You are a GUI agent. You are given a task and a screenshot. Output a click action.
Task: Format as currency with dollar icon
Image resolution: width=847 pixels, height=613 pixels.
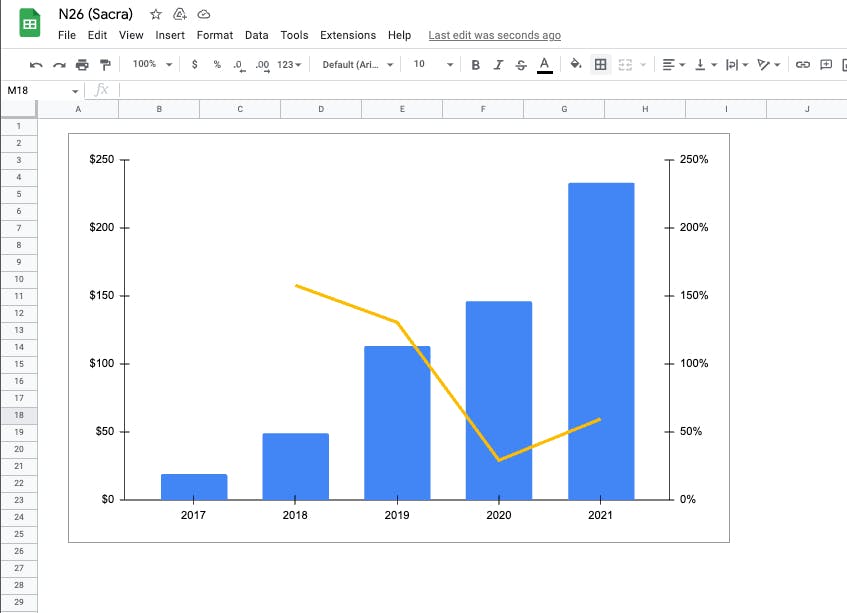pos(194,64)
